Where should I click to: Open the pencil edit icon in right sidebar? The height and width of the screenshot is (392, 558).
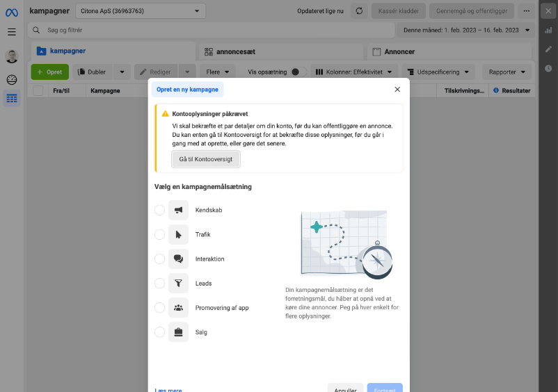click(x=548, y=49)
